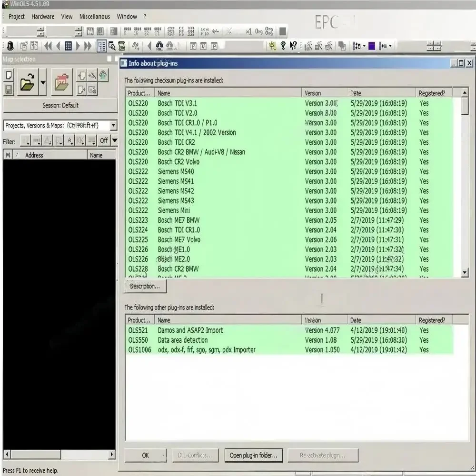Expand the dropdown arrow next to Off
This screenshot has height=476, width=476.
pos(114,140)
